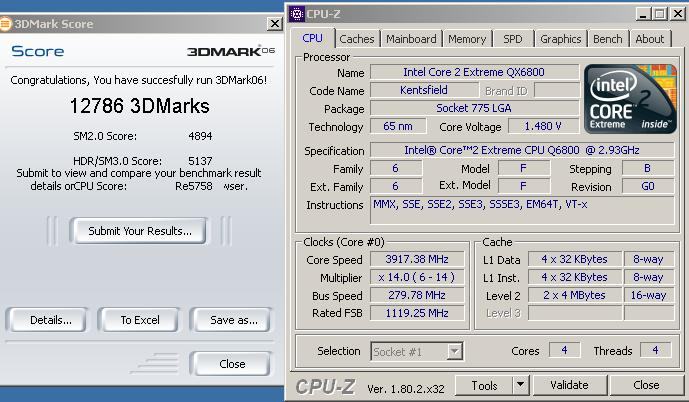The image size is (689, 402).
Task: Switch to the CPU tab
Action: point(312,39)
